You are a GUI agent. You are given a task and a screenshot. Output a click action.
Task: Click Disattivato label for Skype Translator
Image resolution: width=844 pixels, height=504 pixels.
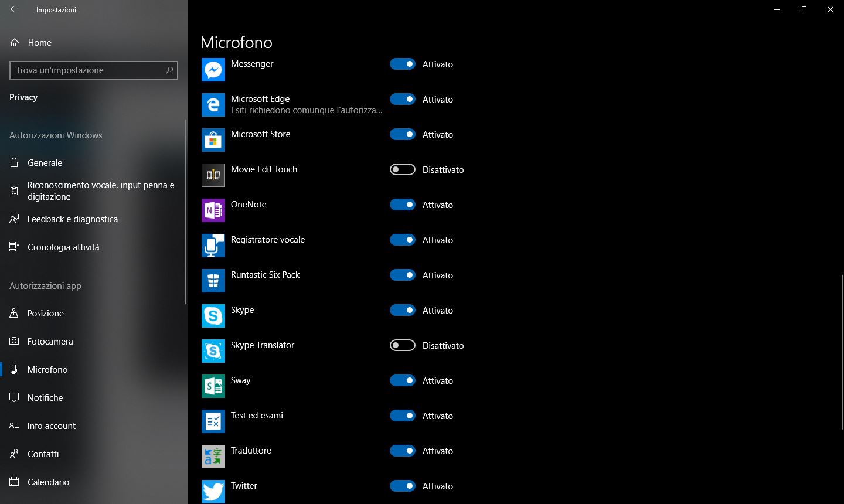coord(443,346)
